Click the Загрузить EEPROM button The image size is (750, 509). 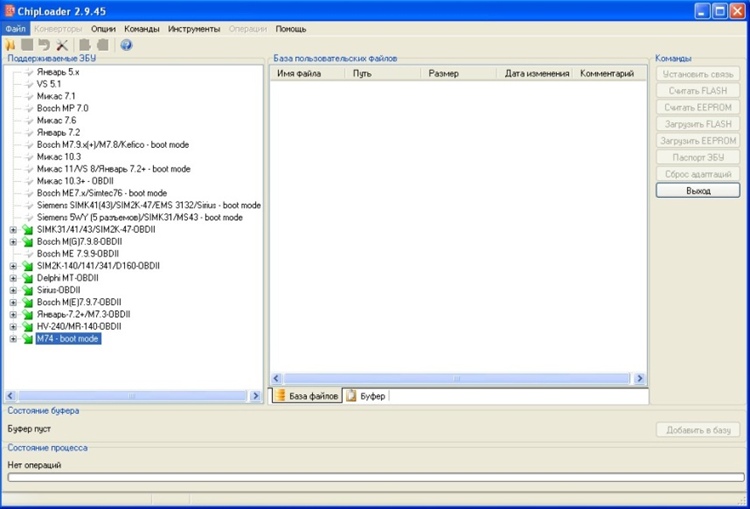point(698,141)
